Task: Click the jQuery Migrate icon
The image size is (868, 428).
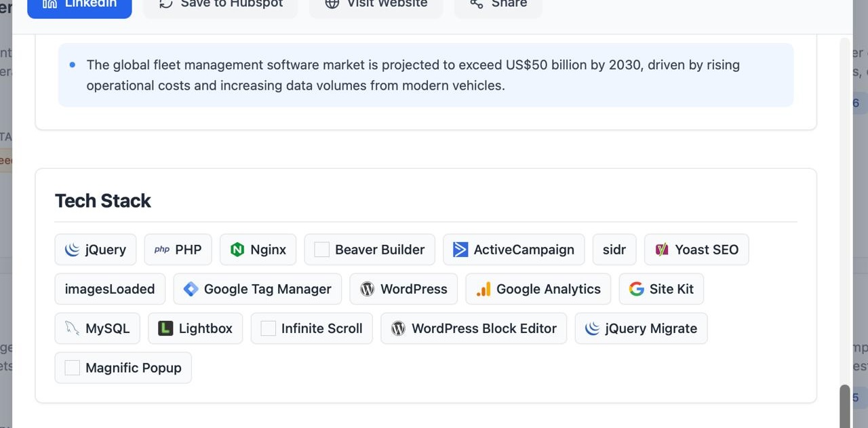Action: point(591,328)
